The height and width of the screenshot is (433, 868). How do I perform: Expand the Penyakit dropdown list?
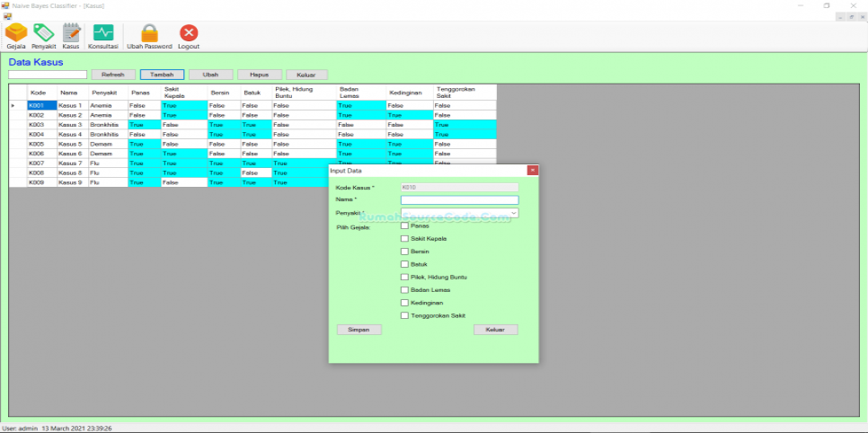[514, 213]
